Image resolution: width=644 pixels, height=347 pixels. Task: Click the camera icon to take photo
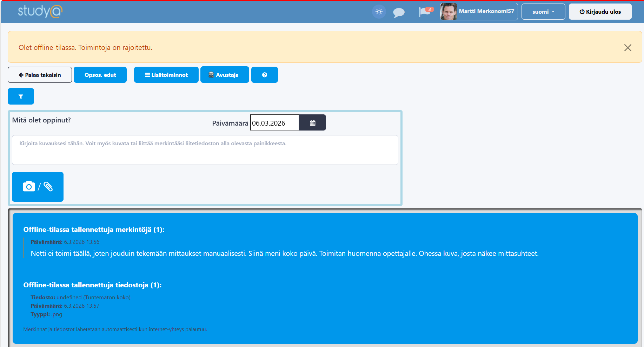tap(29, 187)
